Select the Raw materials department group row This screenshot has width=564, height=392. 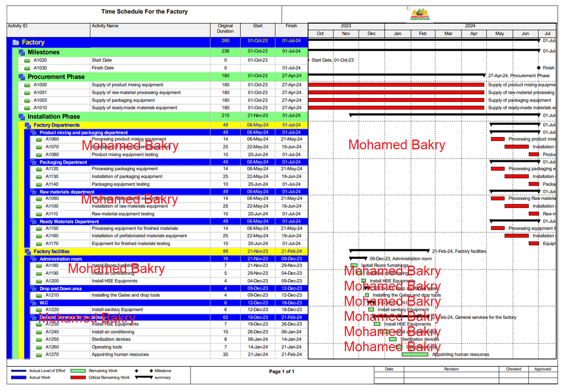[169, 192]
